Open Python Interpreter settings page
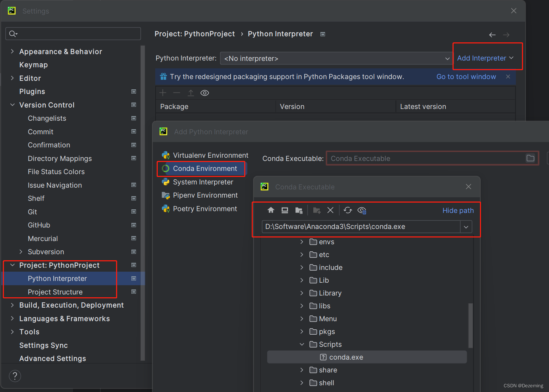The height and width of the screenshot is (392, 549). click(57, 278)
